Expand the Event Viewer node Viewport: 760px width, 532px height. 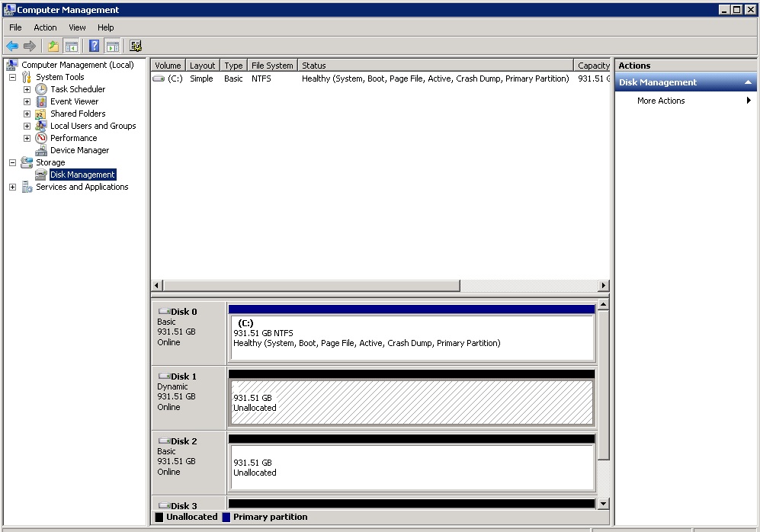[27, 101]
